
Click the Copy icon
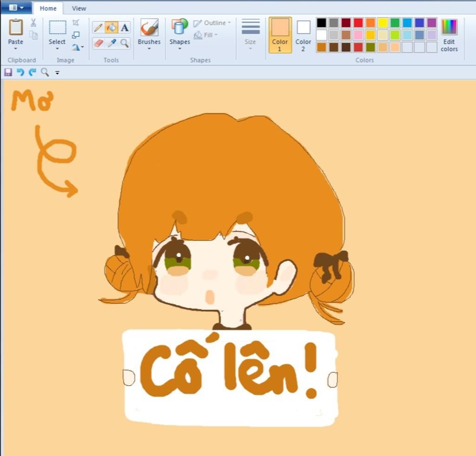[x=33, y=35]
